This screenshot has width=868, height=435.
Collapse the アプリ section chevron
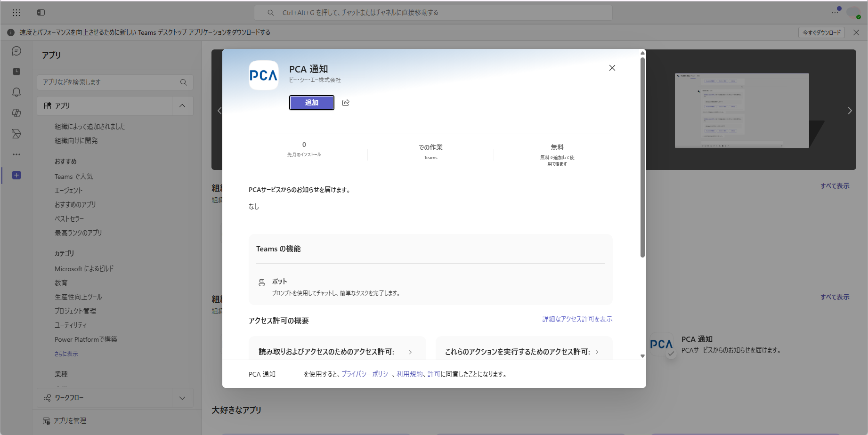click(182, 106)
